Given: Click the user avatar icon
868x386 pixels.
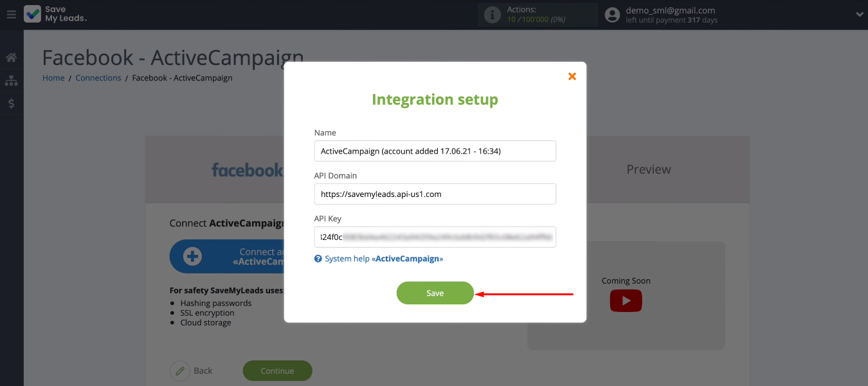Looking at the screenshot, I should pyautogui.click(x=613, y=15).
